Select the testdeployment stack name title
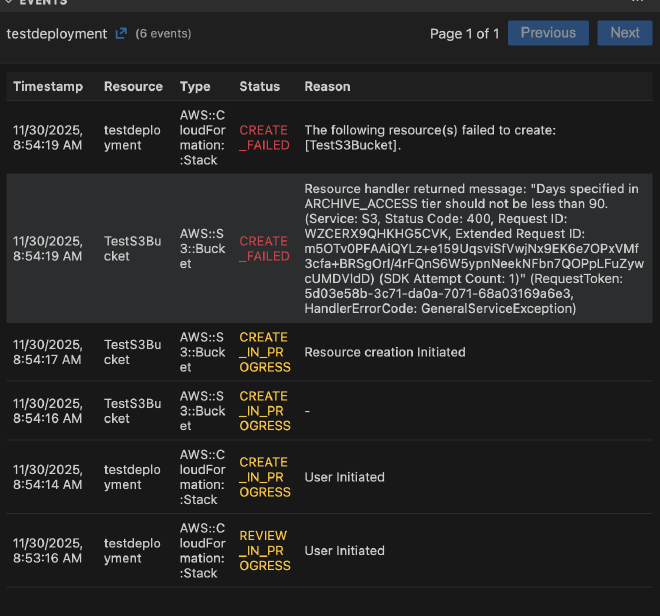Screen dimensions: 660x616 [x=57, y=34]
